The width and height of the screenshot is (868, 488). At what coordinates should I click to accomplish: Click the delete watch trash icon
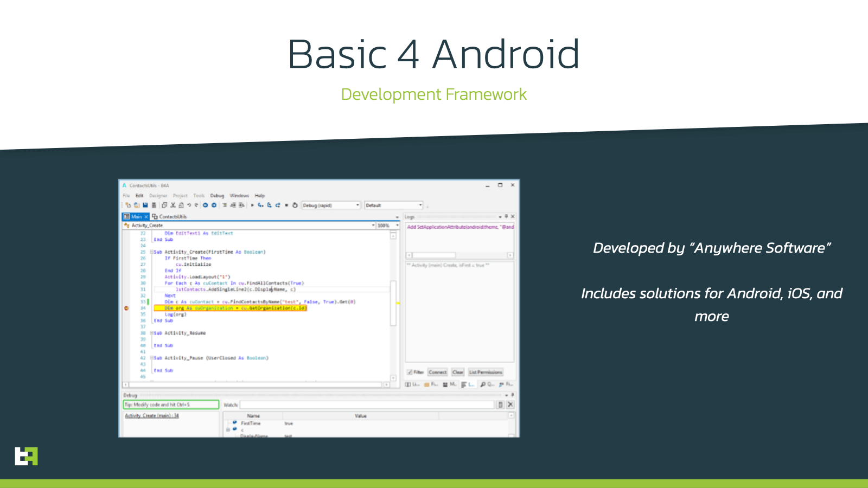click(x=500, y=404)
